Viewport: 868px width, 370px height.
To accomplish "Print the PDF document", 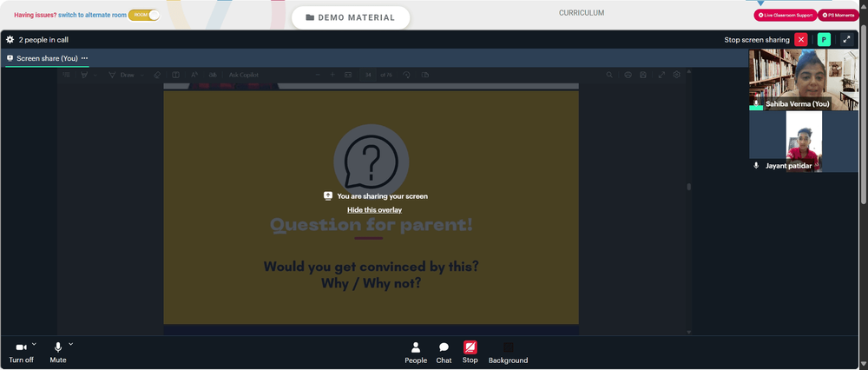I will click(x=628, y=75).
